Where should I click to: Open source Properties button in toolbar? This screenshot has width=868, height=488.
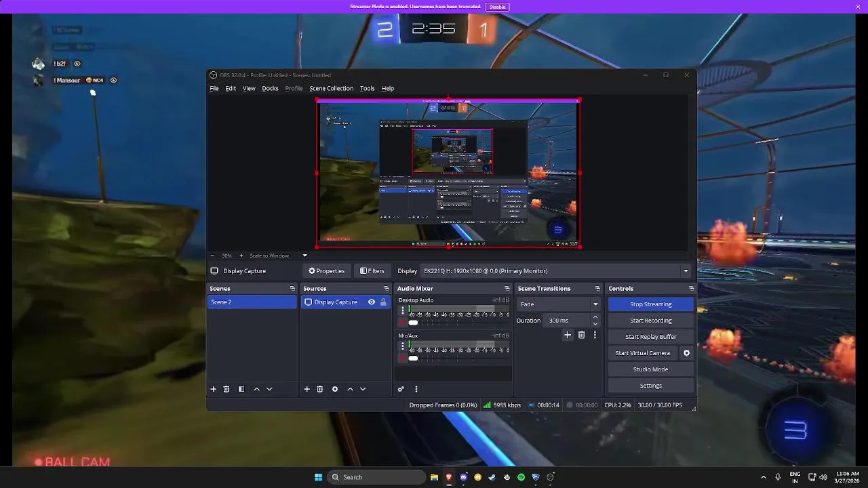tap(327, 271)
